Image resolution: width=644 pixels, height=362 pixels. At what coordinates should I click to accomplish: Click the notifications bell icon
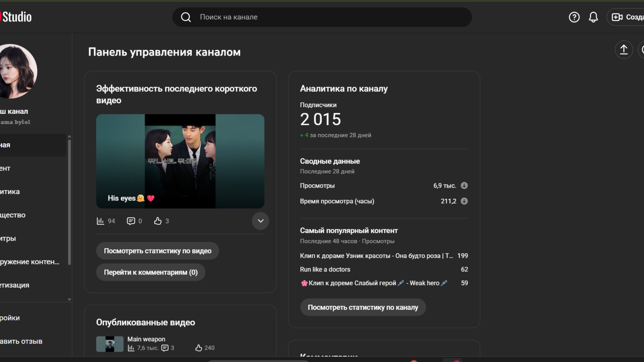point(593,17)
